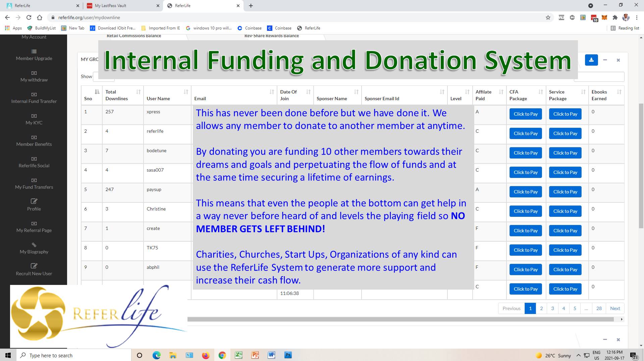Viewport: 644px width, 361px height.
Task: Click user name abphil in table
Action: [153, 267]
